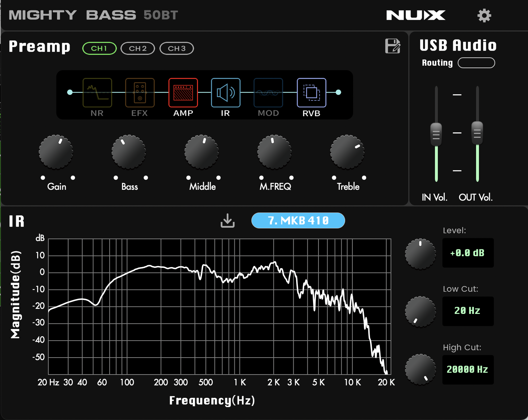Select the NR noise reduction block
Image resolution: width=528 pixels, height=420 pixels.
click(x=97, y=93)
